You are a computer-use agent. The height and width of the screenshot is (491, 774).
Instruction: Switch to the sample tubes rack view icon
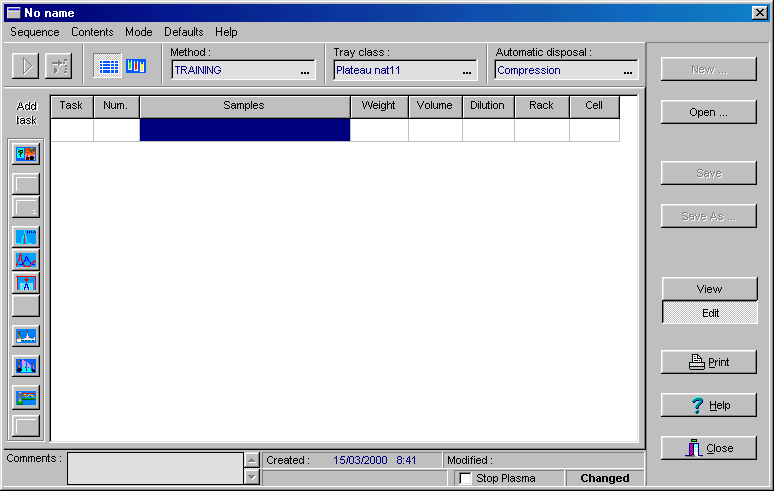tap(136, 66)
